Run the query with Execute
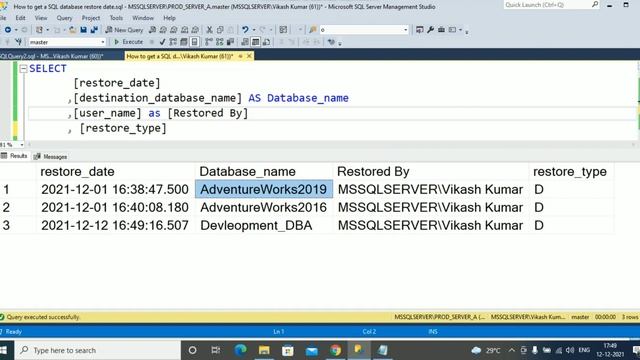This screenshot has width=640, height=360. (128, 42)
